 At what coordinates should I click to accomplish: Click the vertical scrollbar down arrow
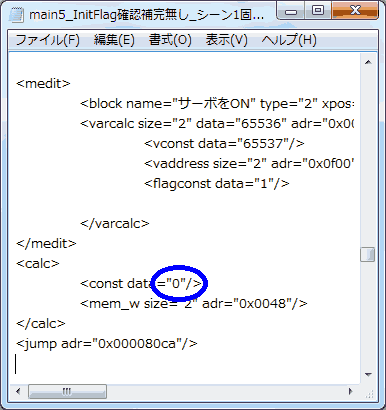(368, 375)
